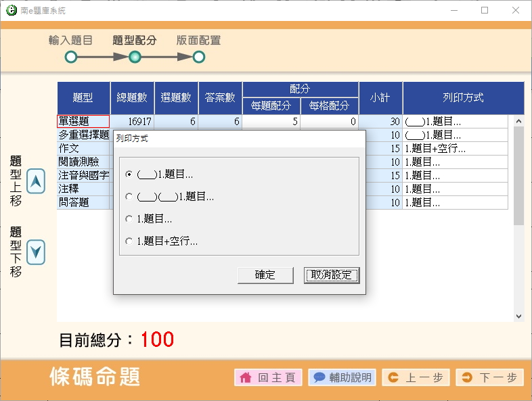Click the 每題配分 cell for 單選題
The image size is (532, 401).
pos(271,122)
